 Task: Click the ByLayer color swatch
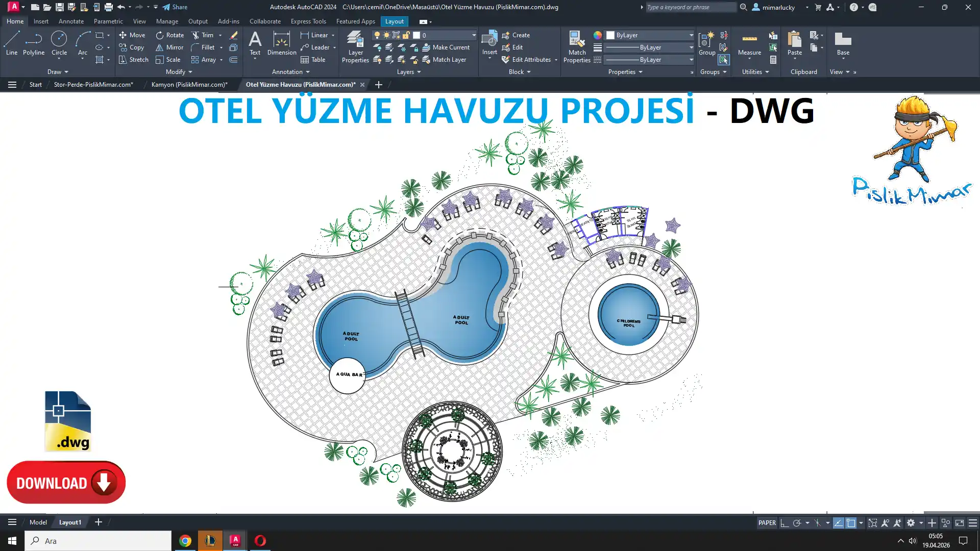pos(610,35)
